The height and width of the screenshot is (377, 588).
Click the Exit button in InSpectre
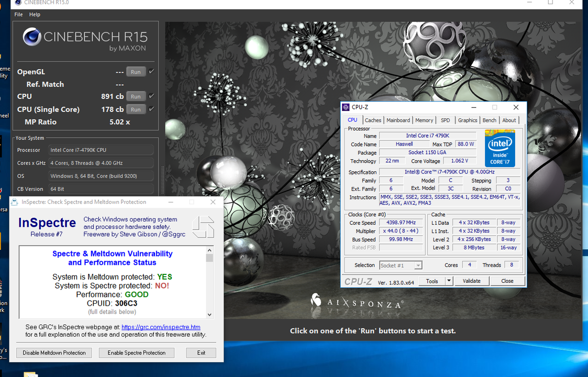[x=201, y=352]
